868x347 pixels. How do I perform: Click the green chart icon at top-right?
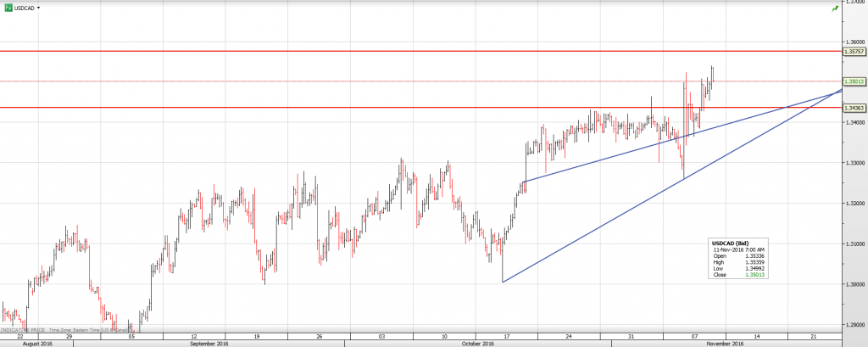pos(835,8)
